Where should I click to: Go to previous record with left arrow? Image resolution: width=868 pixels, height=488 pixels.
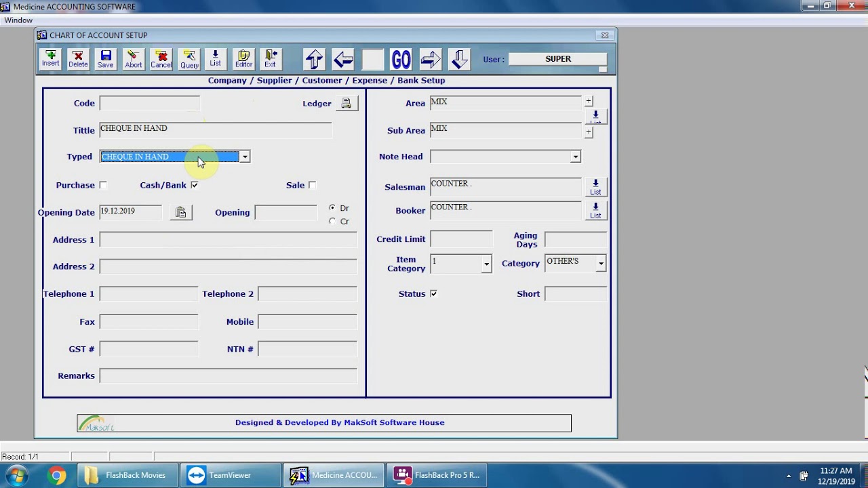click(343, 60)
